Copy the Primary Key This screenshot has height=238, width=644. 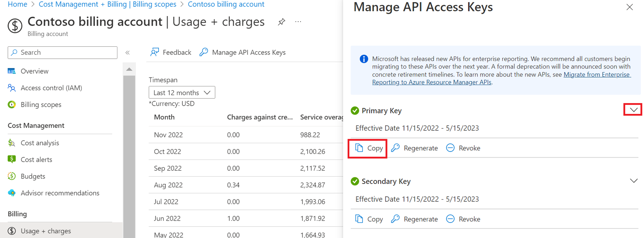click(369, 148)
